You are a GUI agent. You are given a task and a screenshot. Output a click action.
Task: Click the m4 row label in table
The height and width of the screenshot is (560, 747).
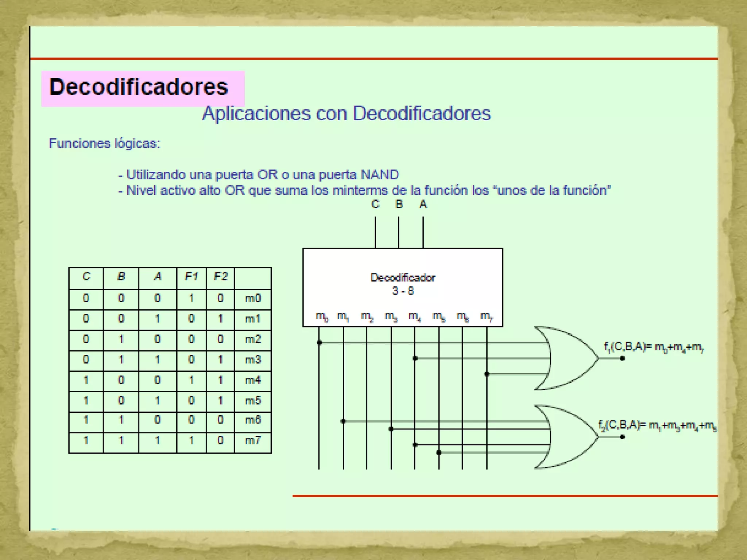253,380
